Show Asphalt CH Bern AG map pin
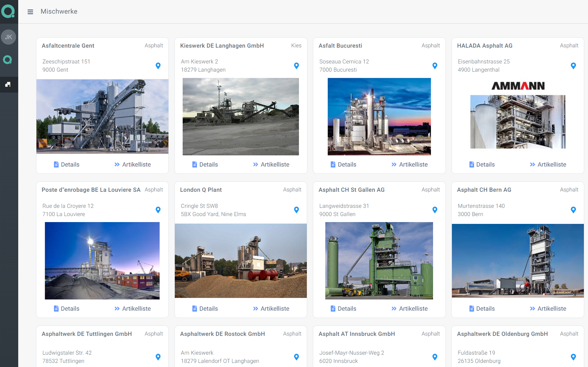 click(x=573, y=210)
